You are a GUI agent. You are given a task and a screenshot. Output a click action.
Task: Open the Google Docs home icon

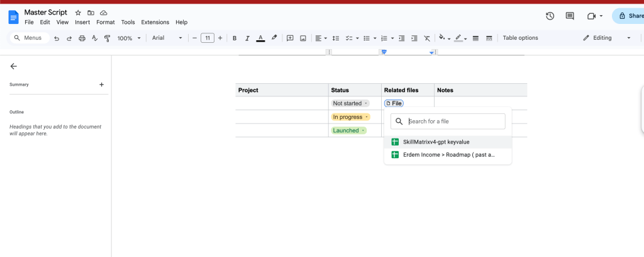[x=14, y=17]
